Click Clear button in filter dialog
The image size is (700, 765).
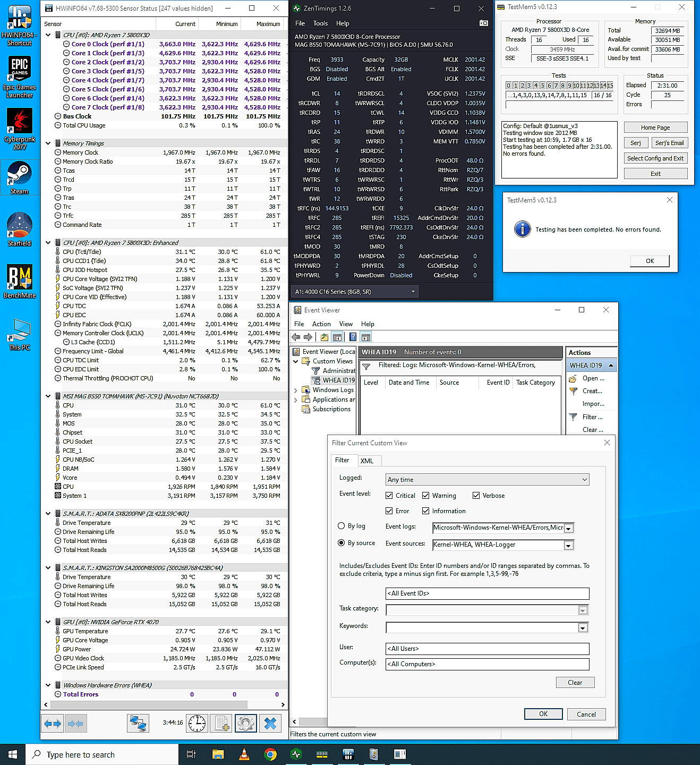(575, 683)
